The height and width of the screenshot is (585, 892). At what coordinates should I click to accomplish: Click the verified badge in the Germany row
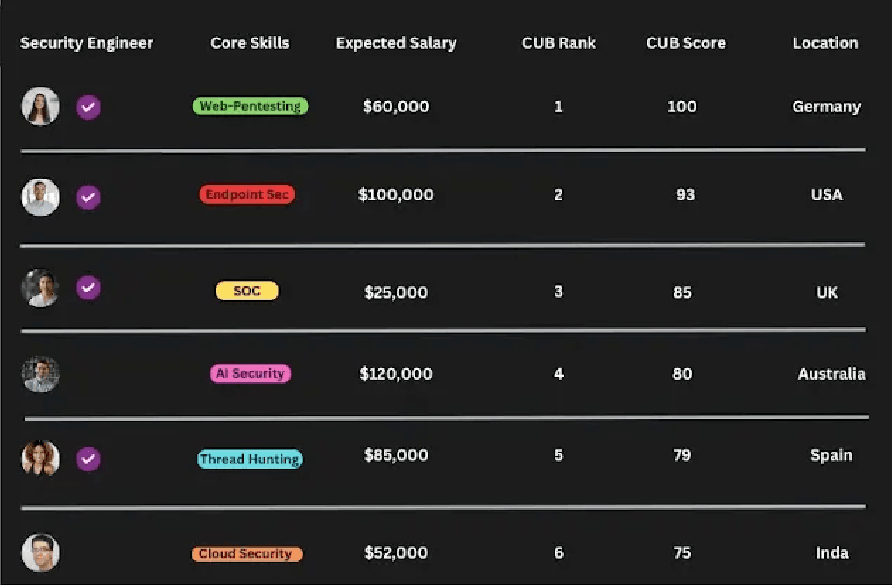pyautogui.click(x=88, y=107)
